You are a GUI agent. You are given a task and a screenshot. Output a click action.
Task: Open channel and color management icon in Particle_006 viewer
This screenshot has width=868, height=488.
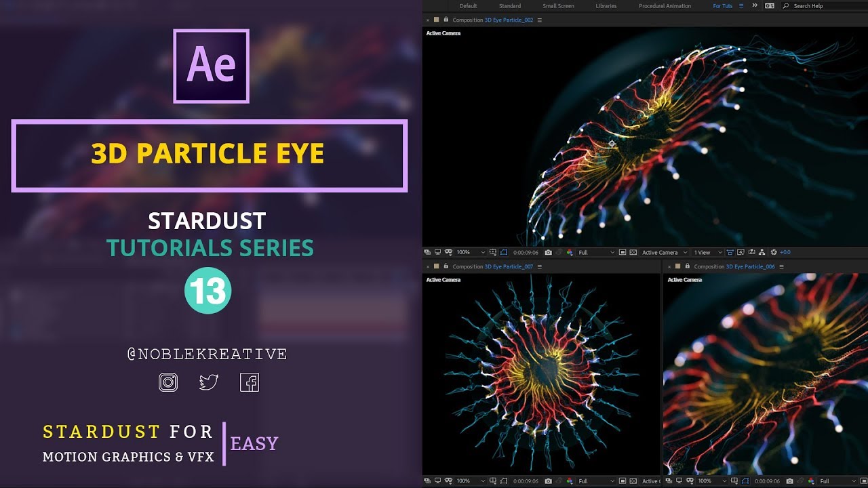[811, 481]
